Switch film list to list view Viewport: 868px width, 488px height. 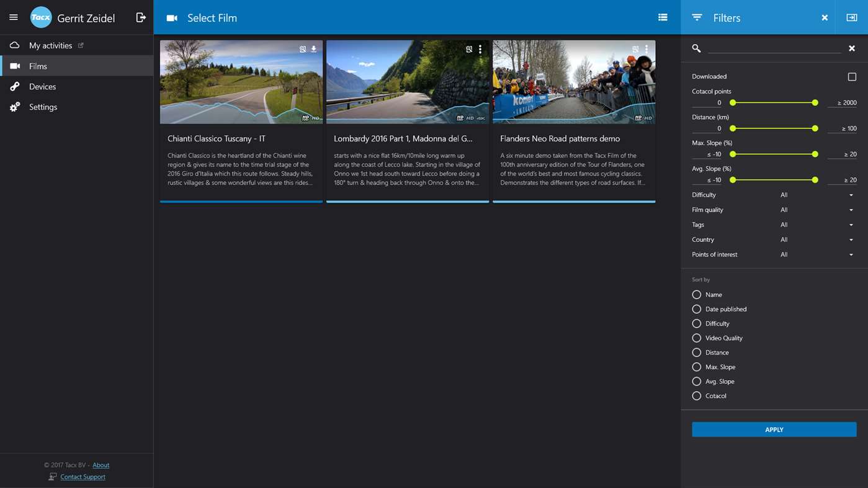tap(663, 17)
